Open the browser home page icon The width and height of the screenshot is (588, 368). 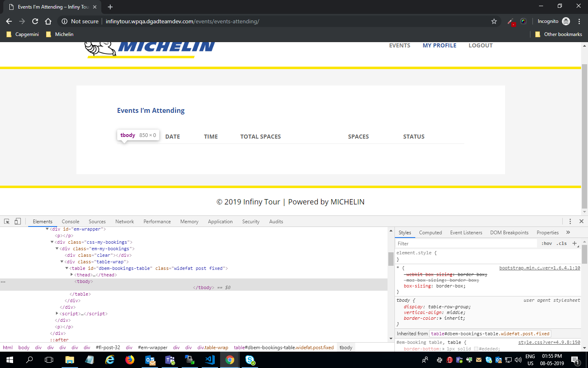click(x=48, y=21)
